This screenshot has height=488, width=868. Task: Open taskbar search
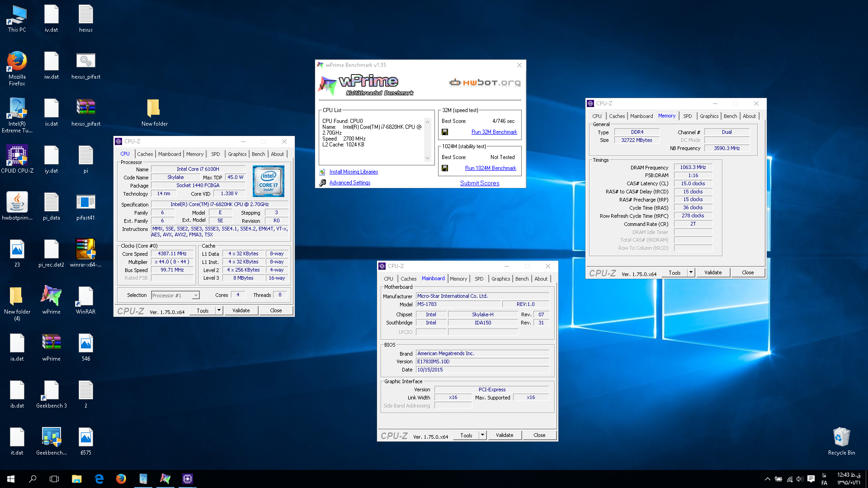coord(33,479)
